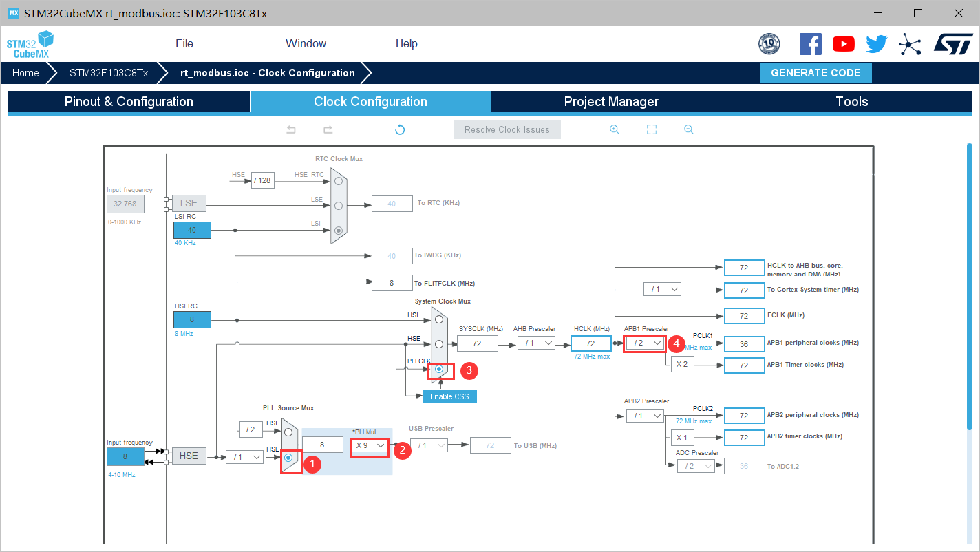Click the HSI RC value 8 box
The width and height of the screenshot is (980, 552).
(x=192, y=319)
